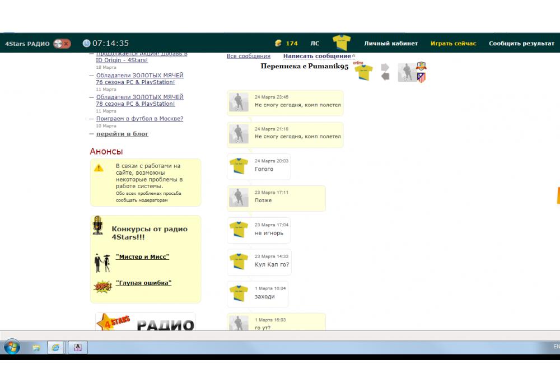Click the jersey avatar in the Гогого message
560x392 pixels.
[239, 166]
